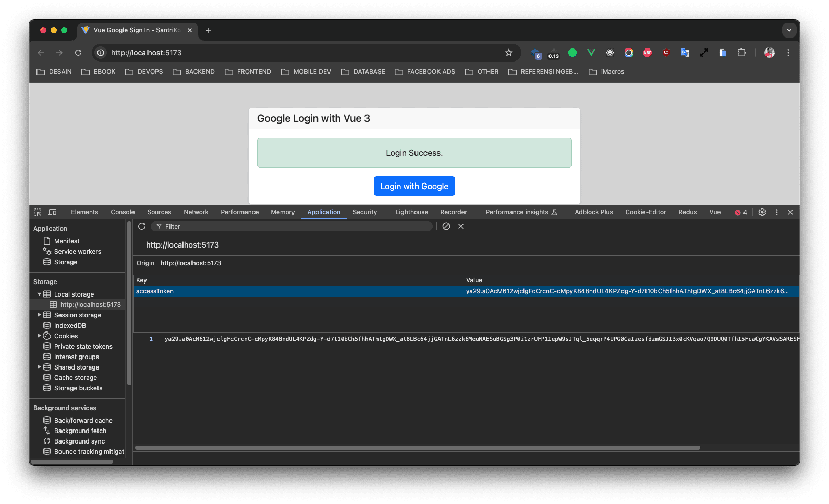Click the Login with Google button
Screen dimensions: 829x504
click(414, 186)
